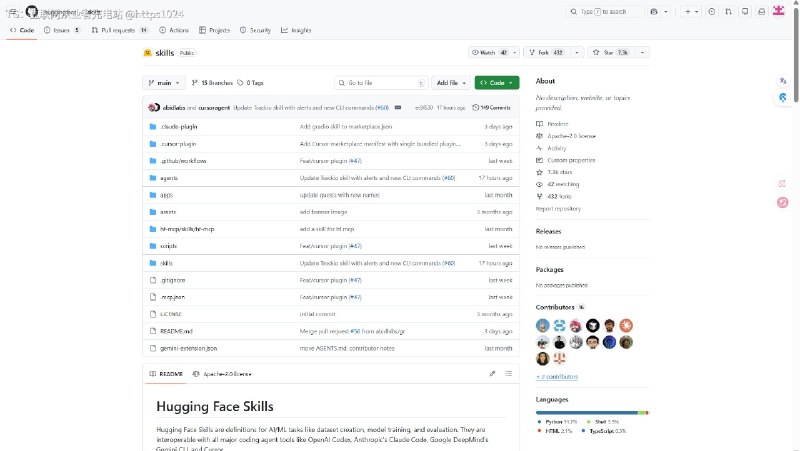Open the Code tab
Screen dimensions: 800x451
click(22, 30)
